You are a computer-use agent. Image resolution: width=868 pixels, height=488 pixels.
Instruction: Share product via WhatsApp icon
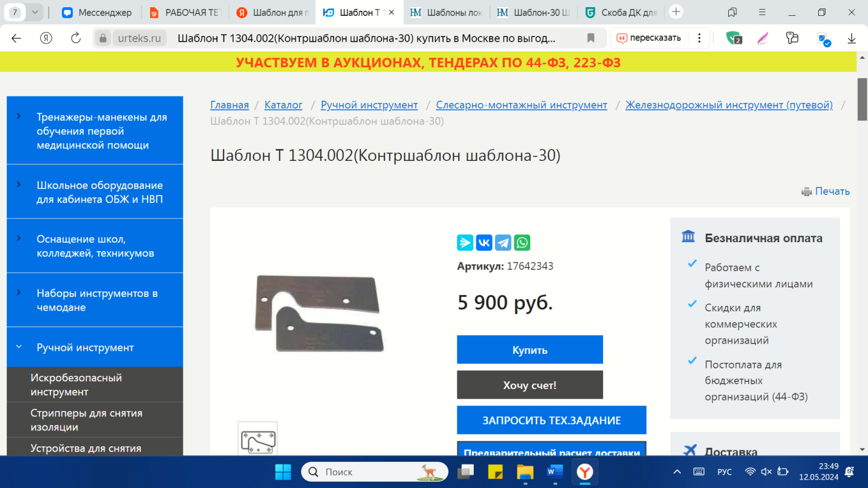pyautogui.click(x=522, y=243)
